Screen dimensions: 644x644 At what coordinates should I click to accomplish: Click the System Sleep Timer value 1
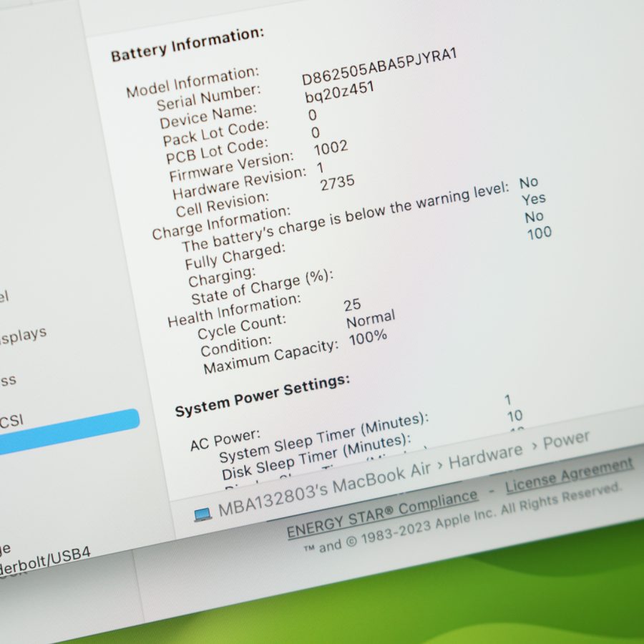pos(508,399)
